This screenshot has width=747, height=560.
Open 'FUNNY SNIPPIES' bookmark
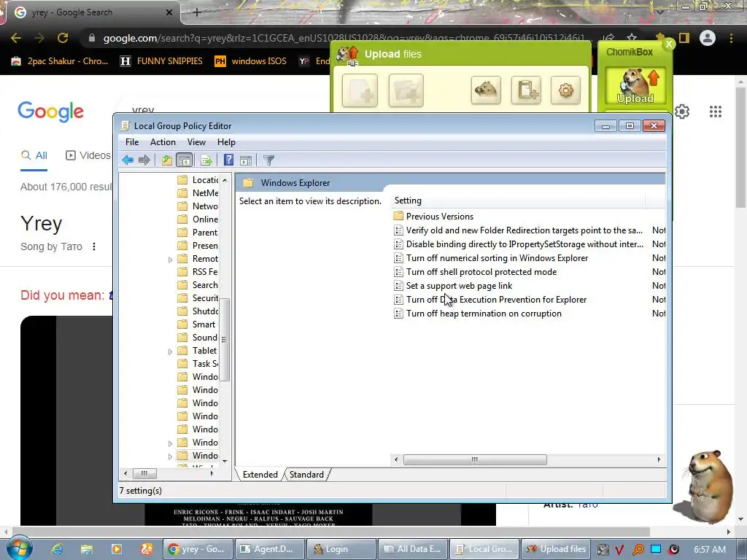pyautogui.click(x=161, y=61)
